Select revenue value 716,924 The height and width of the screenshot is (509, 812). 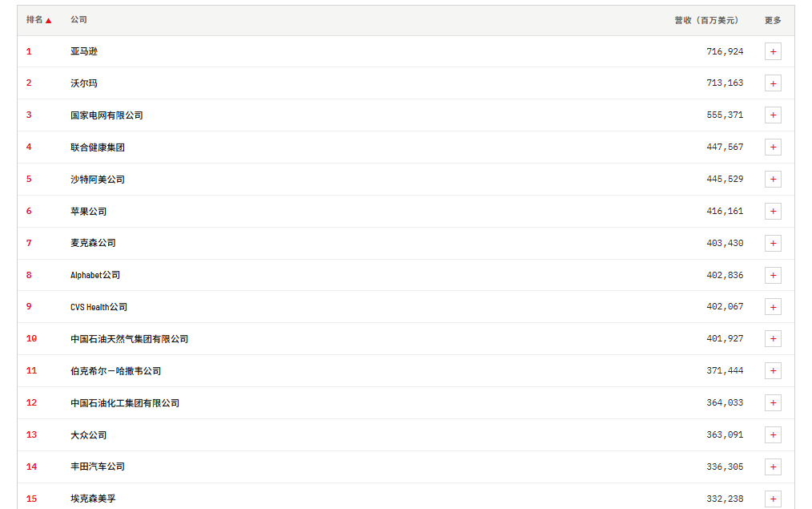coord(725,51)
